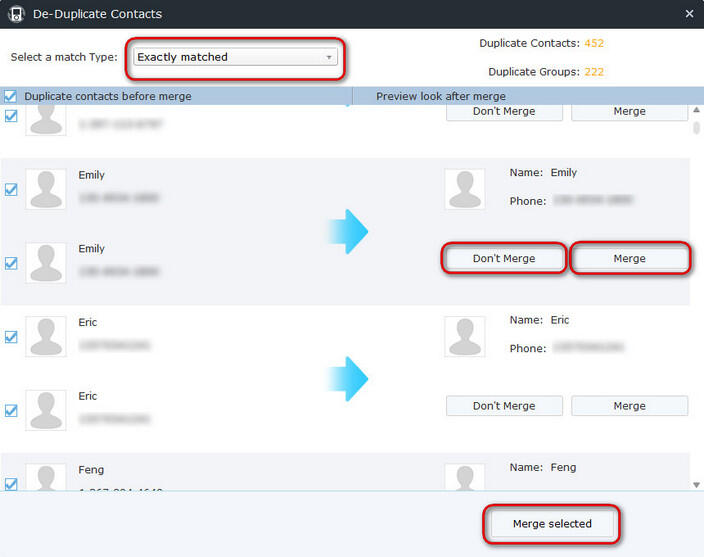This screenshot has width=704, height=557.
Task: Click 'Preview look after merge' column header
Action: [440, 96]
